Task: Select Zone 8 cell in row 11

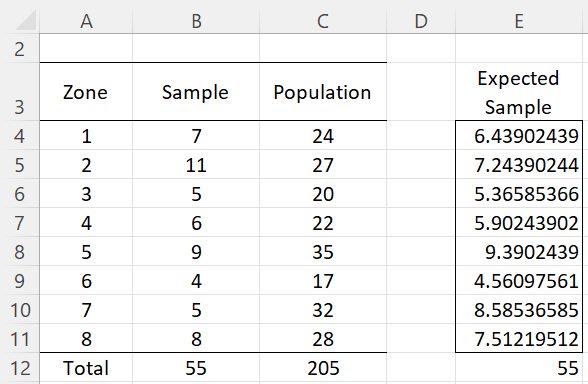Action: click(86, 339)
